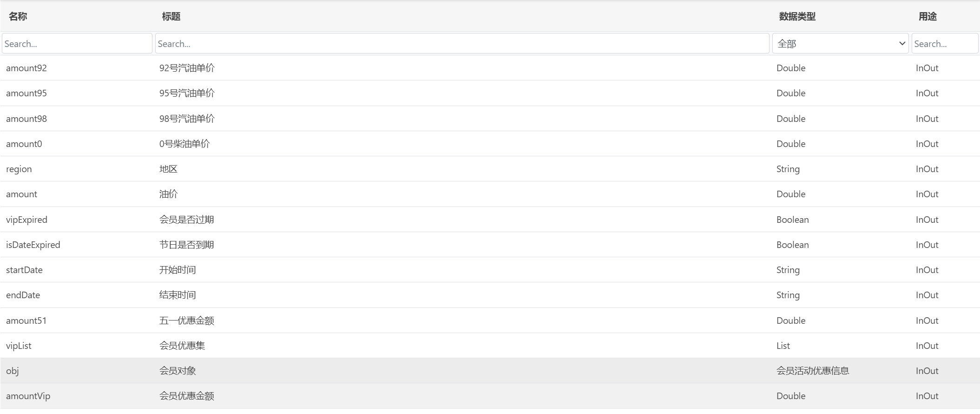980x414 pixels.
Task: Click the 五一优惠金额 title cell
Action: pyautogui.click(x=187, y=321)
